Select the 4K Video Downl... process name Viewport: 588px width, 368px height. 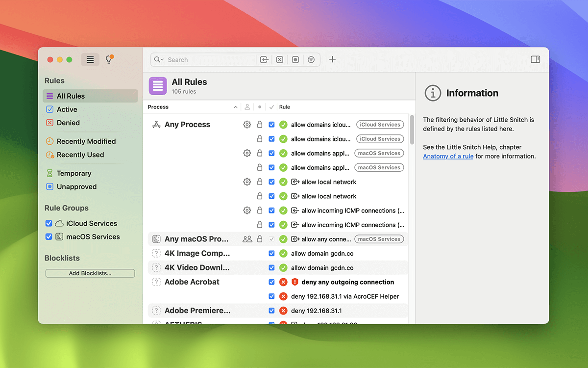[x=197, y=268]
